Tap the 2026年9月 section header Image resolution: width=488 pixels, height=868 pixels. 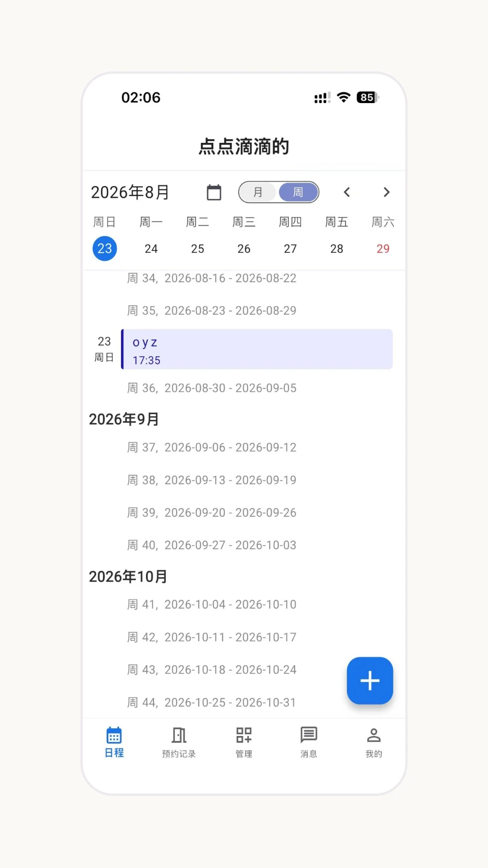click(x=124, y=419)
